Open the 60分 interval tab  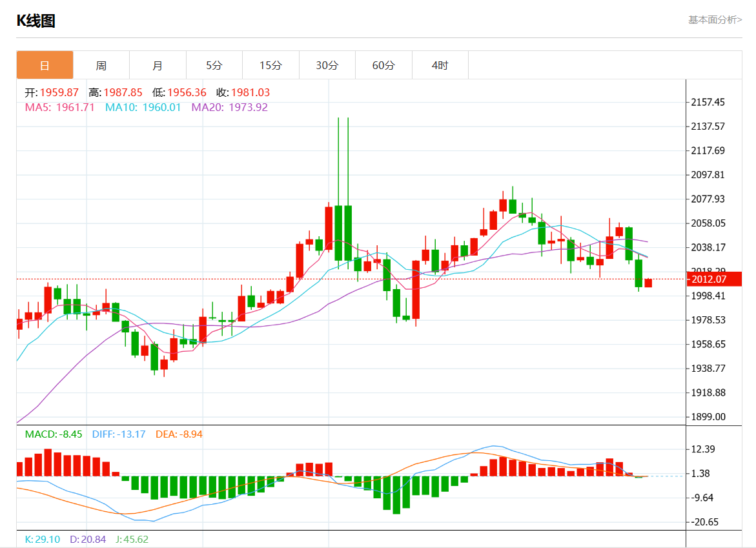383,65
